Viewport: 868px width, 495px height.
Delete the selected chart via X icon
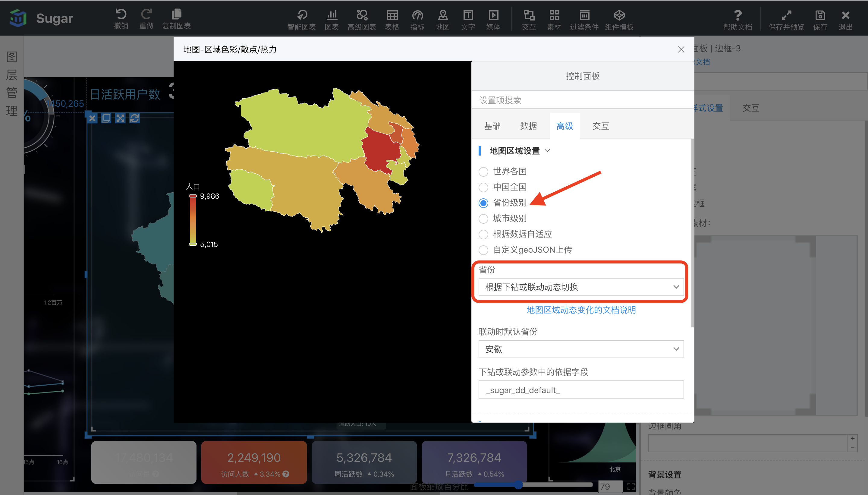point(92,118)
